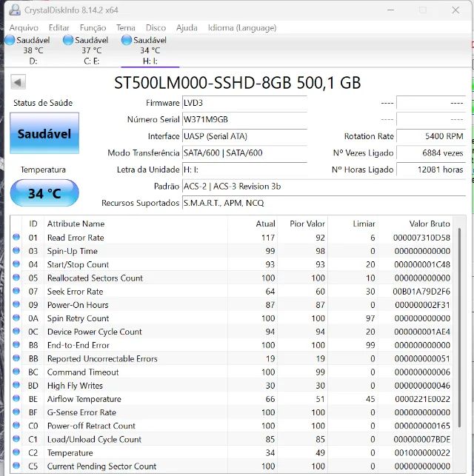Click the 34 °C temperature button

click(44, 193)
